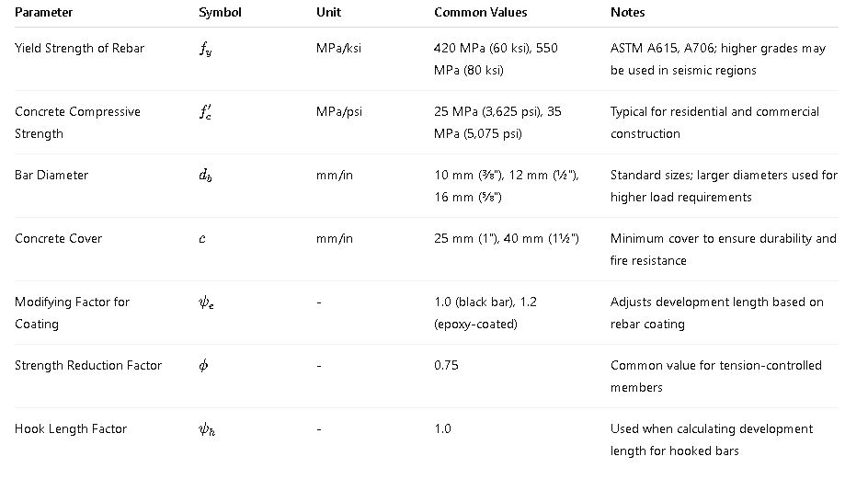
Task: Click the Notes column header
Action: [627, 13]
